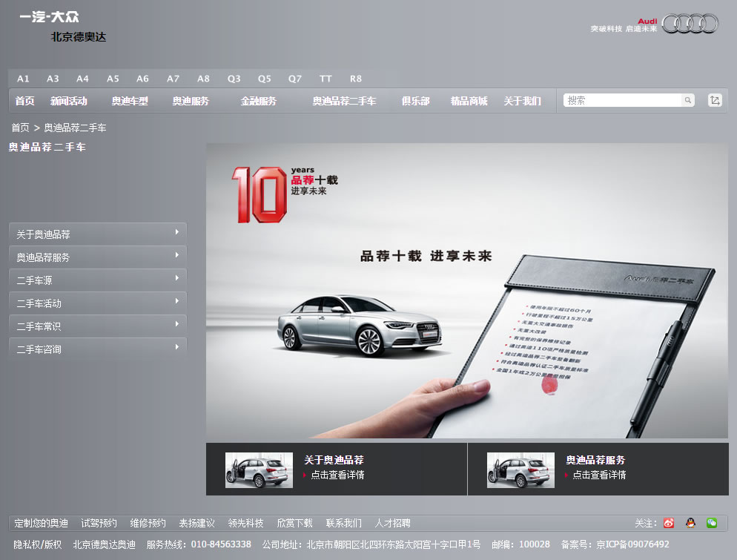The height and width of the screenshot is (560, 737).
Task: Click the 北京德奥达 dealer name header
Action: 79,36
